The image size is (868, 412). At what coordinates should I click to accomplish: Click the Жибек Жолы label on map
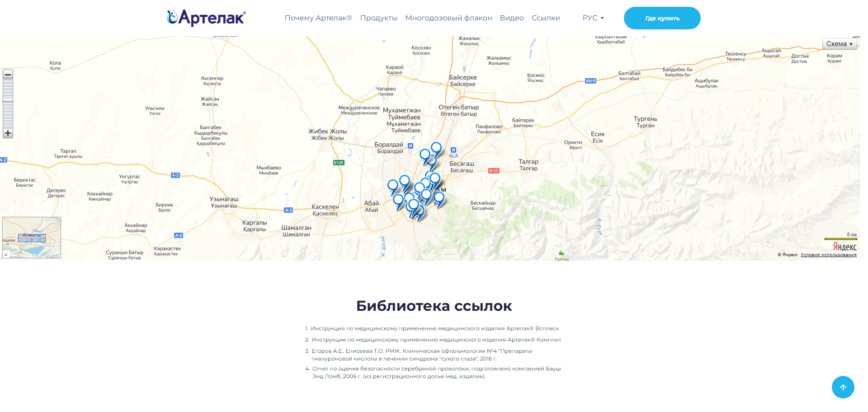click(x=327, y=135)
